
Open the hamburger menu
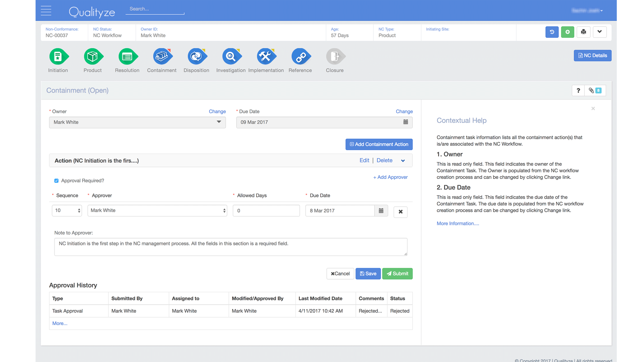coord(46,11)
